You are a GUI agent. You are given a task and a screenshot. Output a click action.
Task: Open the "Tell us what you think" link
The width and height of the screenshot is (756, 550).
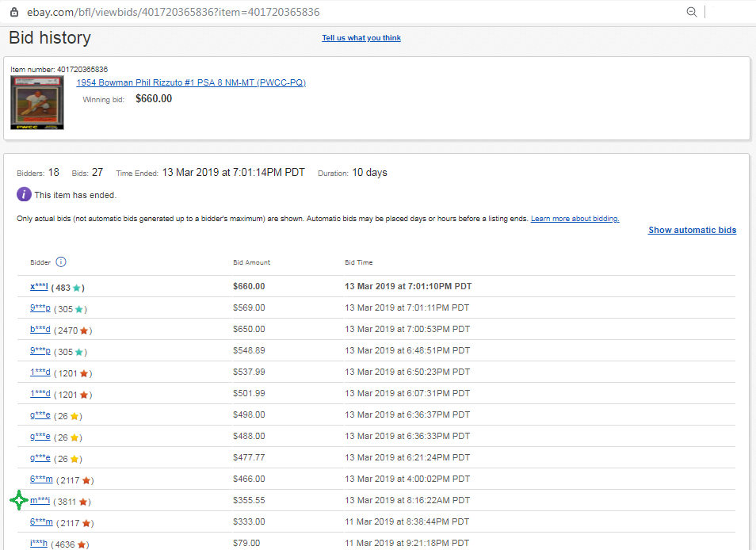coord(361,38)
